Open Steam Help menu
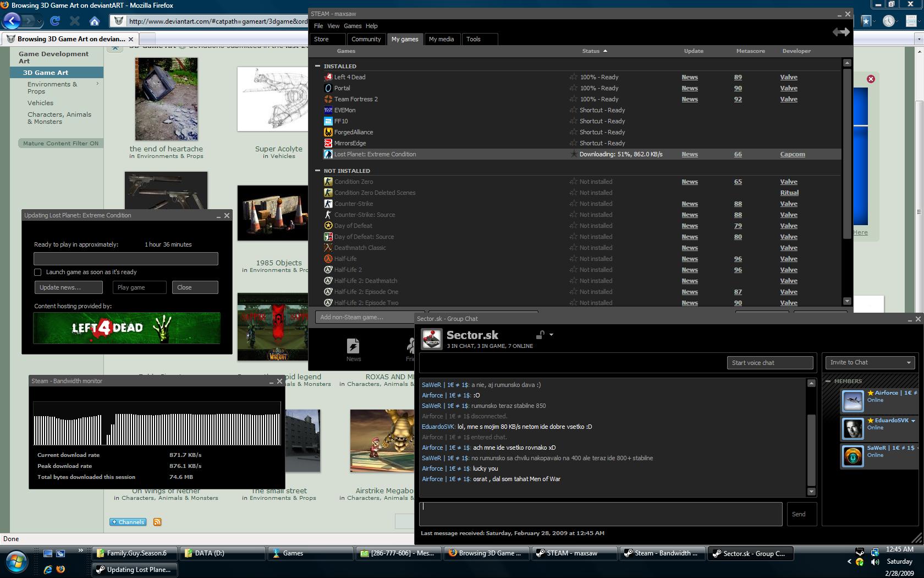This screenshot has width=924, height=578. pyautogui.click(x=372, y=26)
